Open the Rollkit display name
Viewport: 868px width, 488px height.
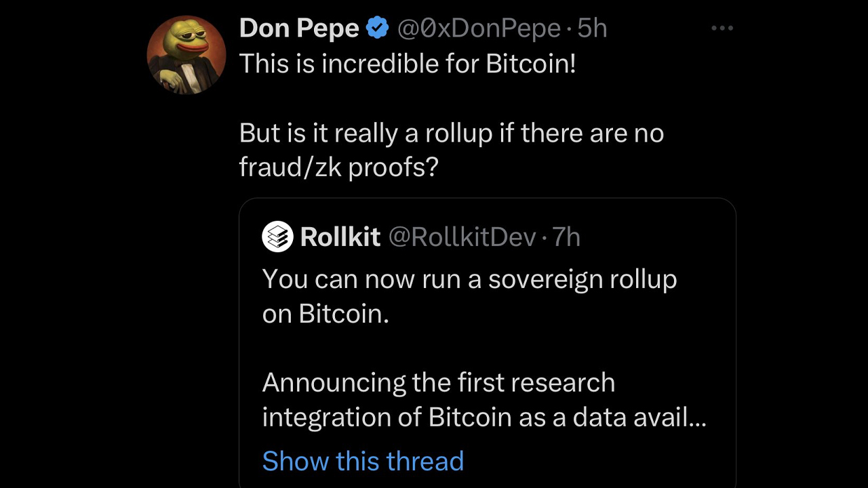point(340,237)
